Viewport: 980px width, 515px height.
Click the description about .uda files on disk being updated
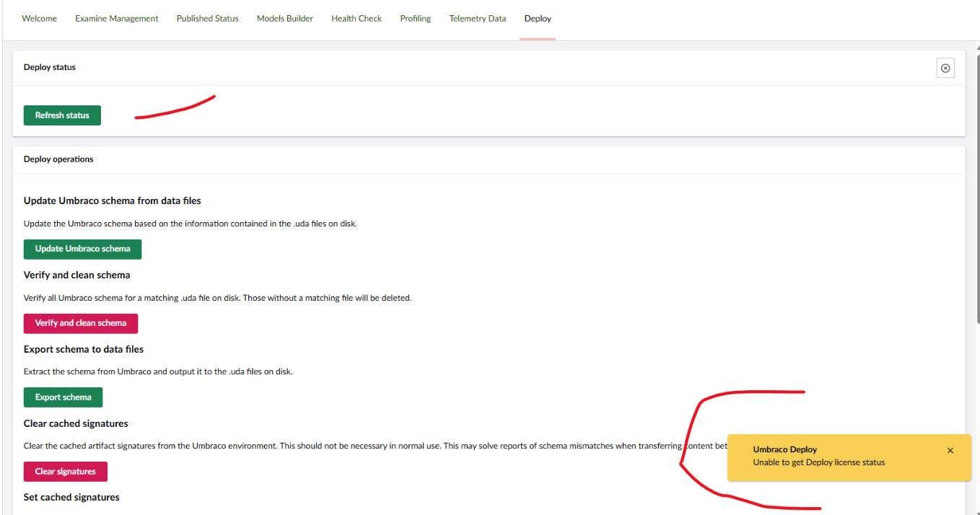click(x=191, y=224)
